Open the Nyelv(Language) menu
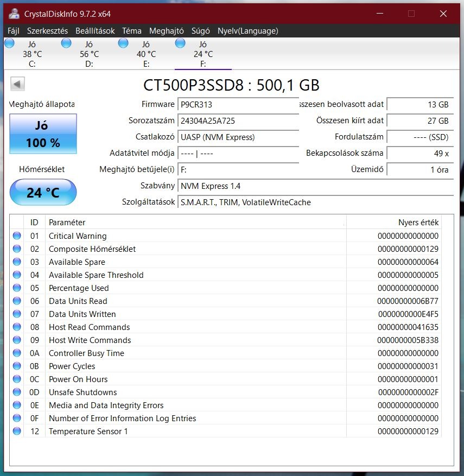Viewport: 464px width, 476px height. tap(247, 30)
